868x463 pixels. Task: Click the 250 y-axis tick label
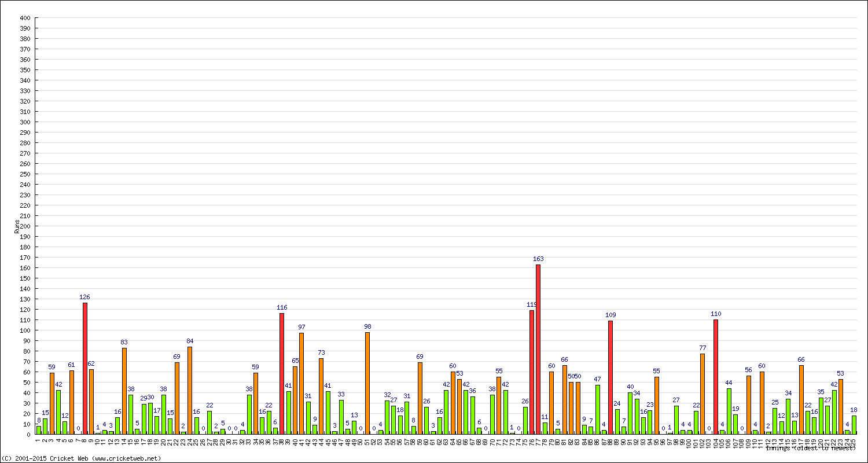pos(24,174)
